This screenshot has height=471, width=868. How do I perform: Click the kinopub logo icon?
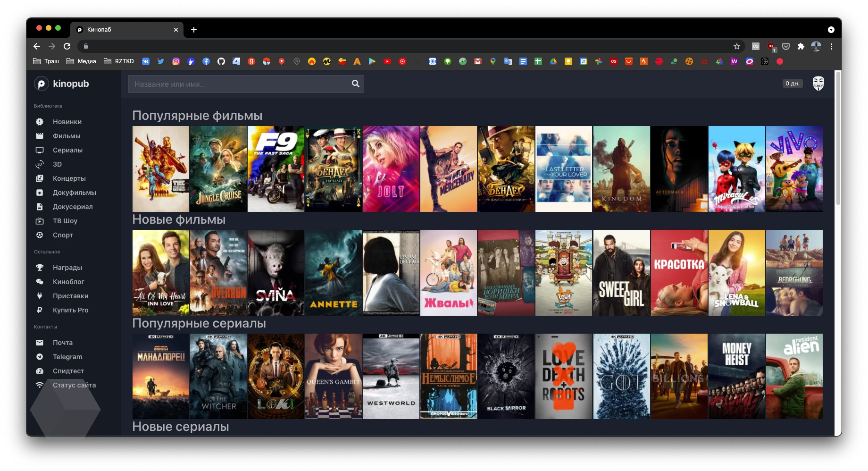[x=41, y=84]
